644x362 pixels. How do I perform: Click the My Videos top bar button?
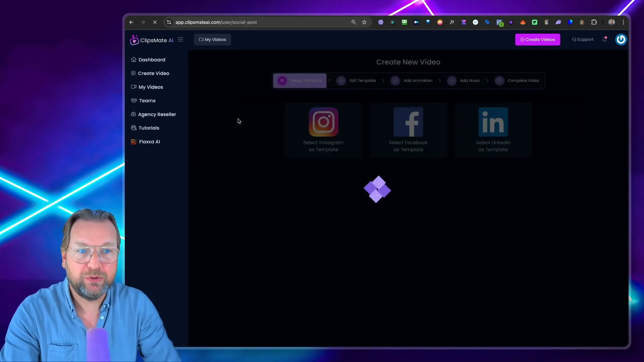tap(213, 39)
